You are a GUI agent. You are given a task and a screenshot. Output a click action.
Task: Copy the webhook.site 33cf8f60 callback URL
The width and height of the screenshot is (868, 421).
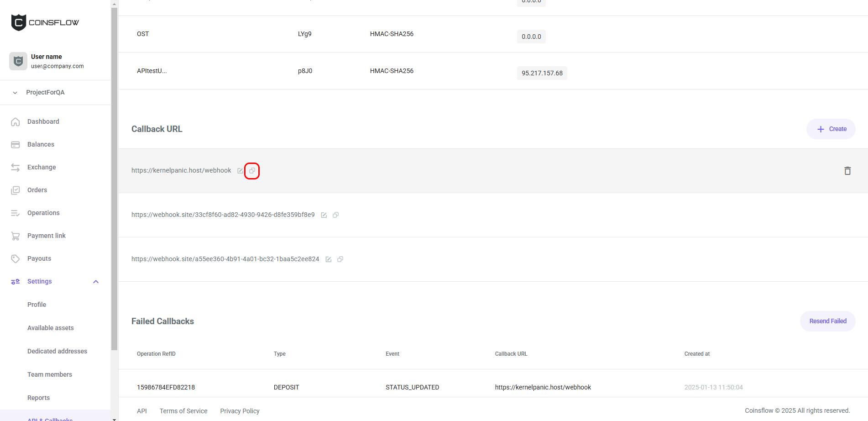(x=335, y=215)
